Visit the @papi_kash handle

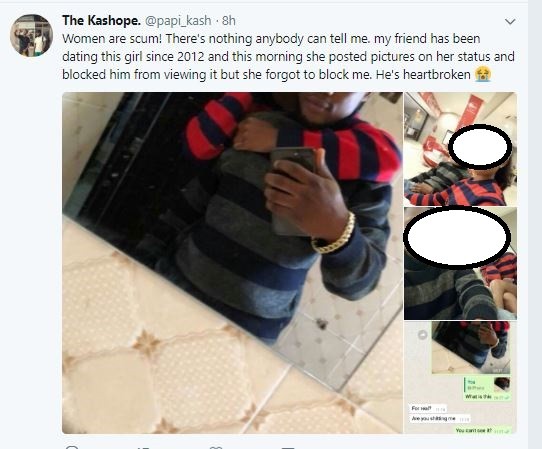tap(178, 21)
